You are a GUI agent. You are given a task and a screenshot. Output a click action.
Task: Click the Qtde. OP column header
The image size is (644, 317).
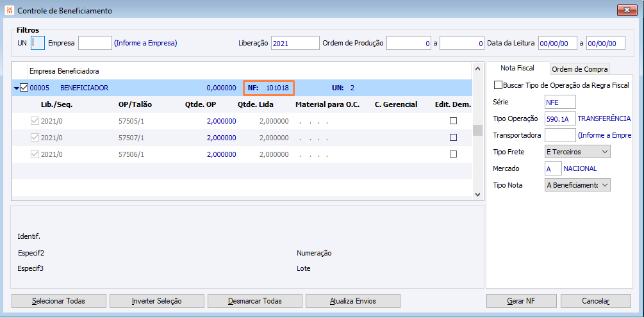pyautogui.click(x=201, y=105)
